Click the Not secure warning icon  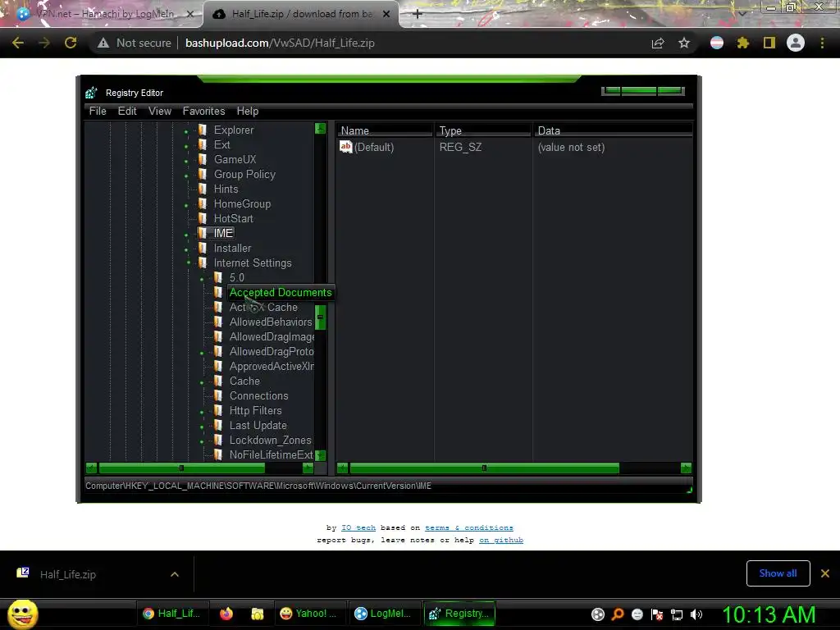click(103, 43)
